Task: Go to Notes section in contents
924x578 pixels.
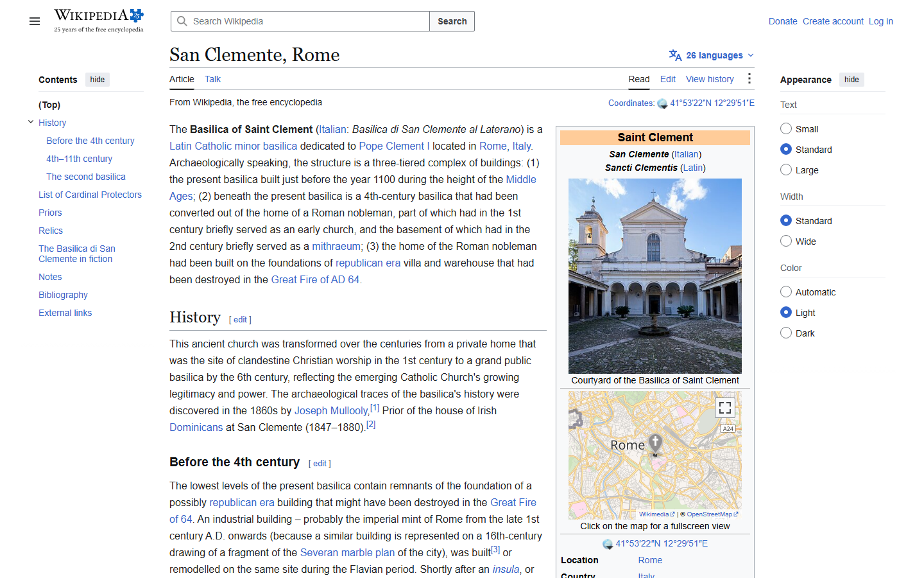Action: coord(50,277)
